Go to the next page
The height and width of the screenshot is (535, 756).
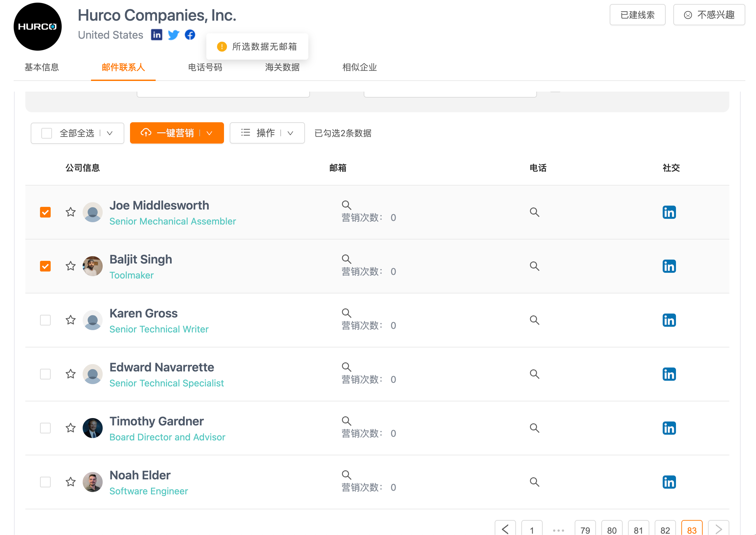tap(719, 528)
